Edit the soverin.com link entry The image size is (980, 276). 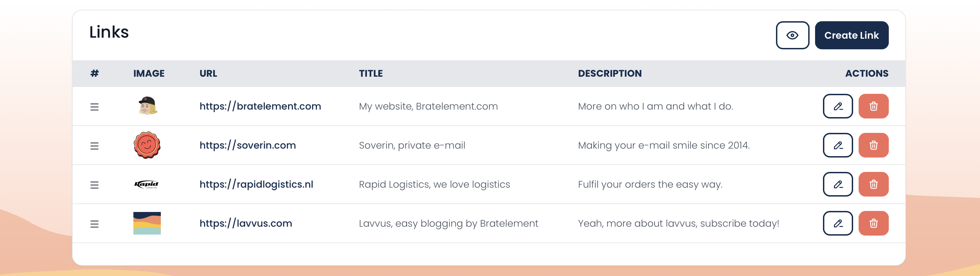[838, 145]
